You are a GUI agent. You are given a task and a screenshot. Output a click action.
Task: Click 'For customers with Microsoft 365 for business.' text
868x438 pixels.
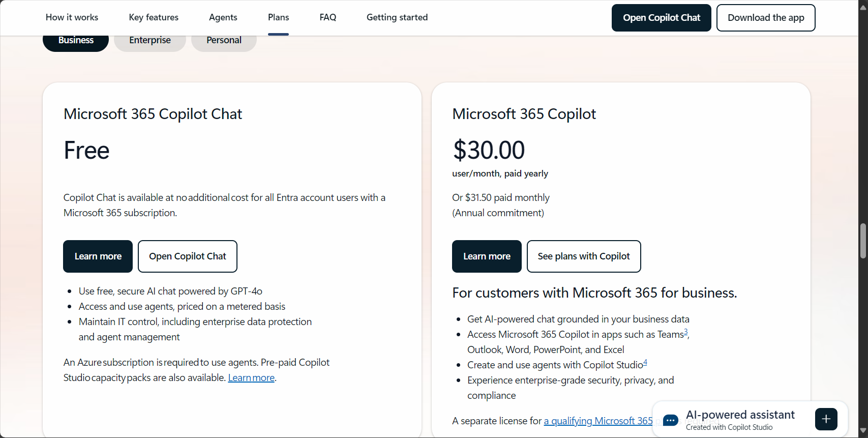click(x=594, y=293)
